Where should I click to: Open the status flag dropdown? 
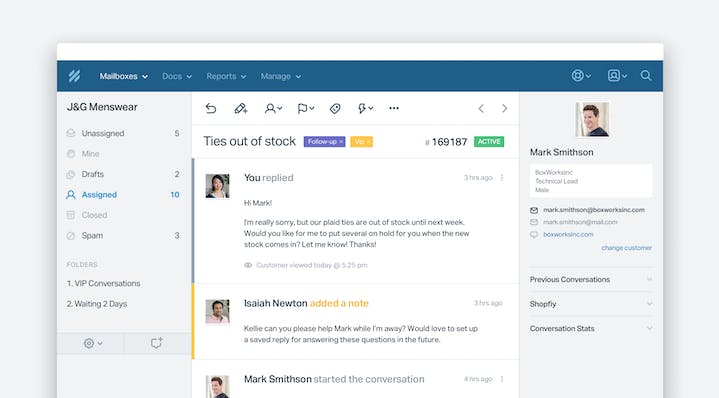[305, 108]
